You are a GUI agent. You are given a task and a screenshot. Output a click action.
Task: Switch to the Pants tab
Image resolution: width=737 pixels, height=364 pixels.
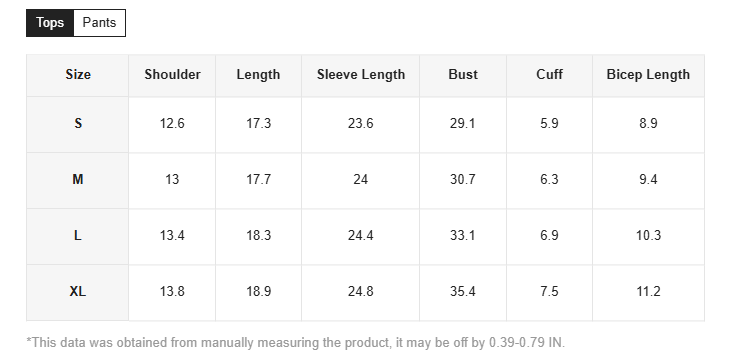pos(99,23)
